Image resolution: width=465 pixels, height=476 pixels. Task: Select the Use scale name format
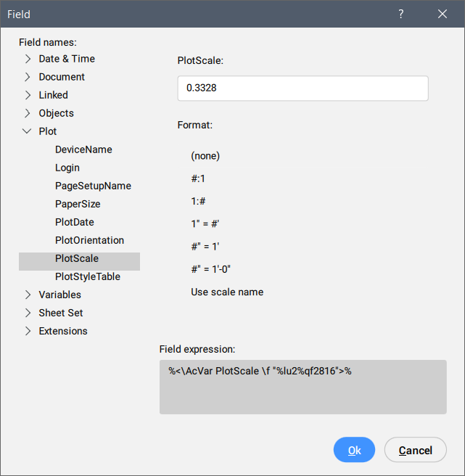[227, 292]
